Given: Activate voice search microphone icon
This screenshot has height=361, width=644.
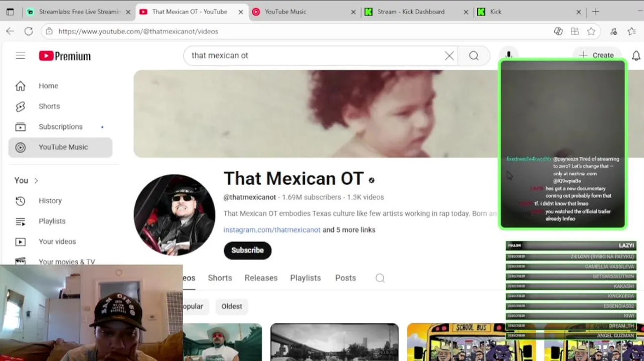Looking at the screenshot, I should (x=509, y=54).
